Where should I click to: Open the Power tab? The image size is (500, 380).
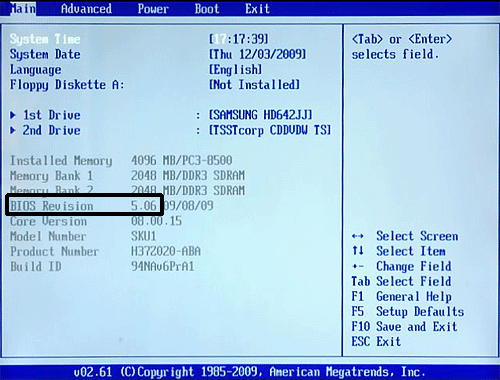click(x=153, y=9)
